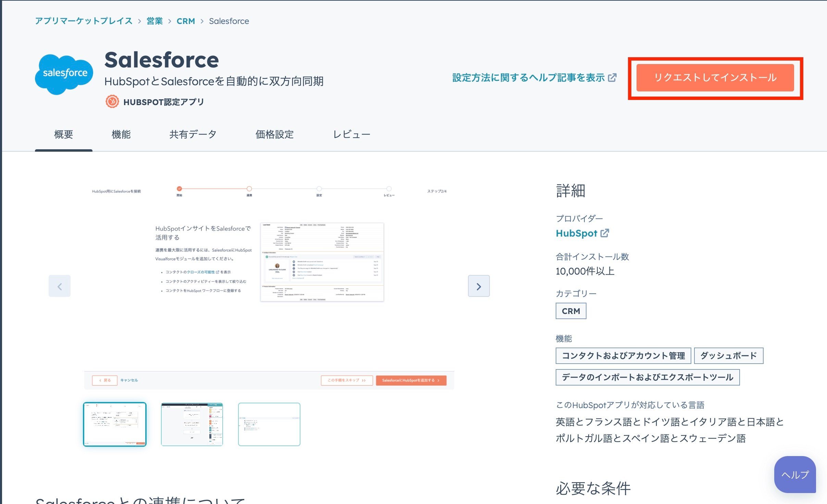Go to previous carousel screenshot
This screenshot has width=827, height=504.
(x=60, y=286)
